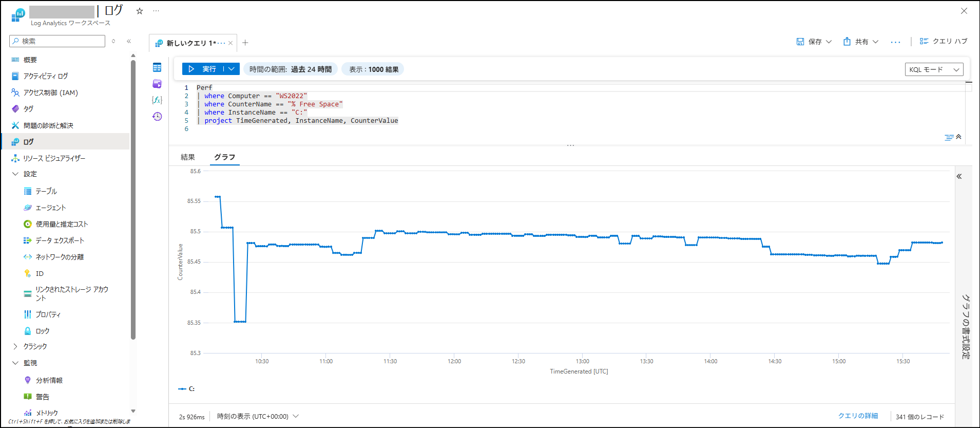
Task: Open クエリの詳細 link
Action: point(858,416)
